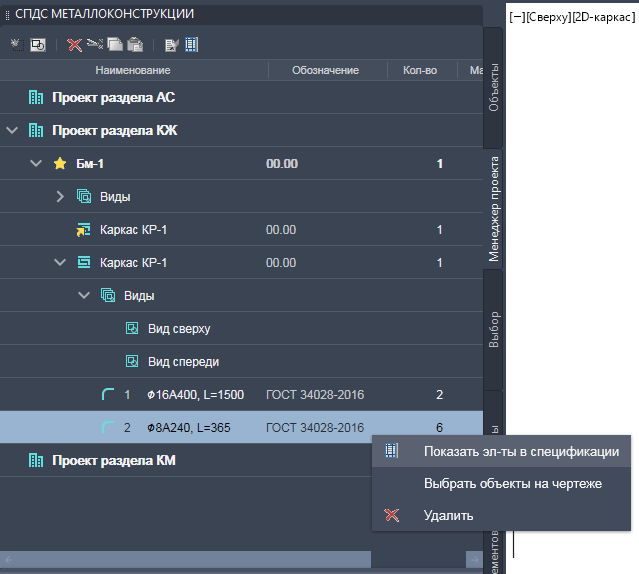Click the paste clipboard toolbar icon
Image resolution: width=639 pixels, height=574 pixels.
coord(135,45)
